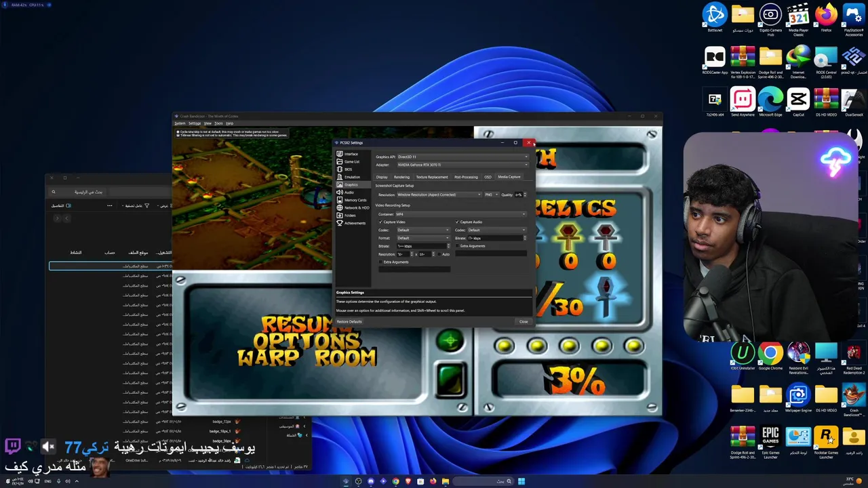Open the video Codec dropdown

tap(424, 230)
